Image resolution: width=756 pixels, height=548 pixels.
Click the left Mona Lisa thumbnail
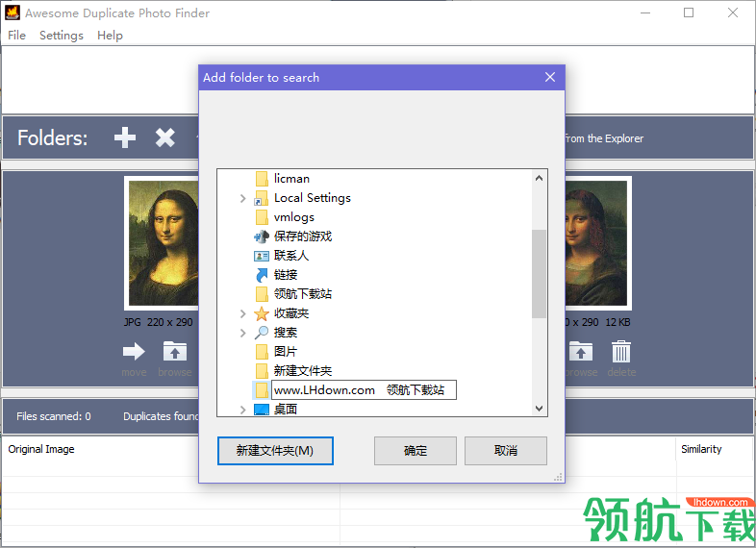(x=162, y=243)
